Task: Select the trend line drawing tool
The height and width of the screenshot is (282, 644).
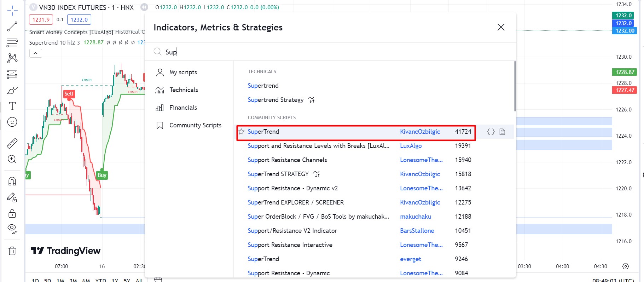Action: (12, 27)
